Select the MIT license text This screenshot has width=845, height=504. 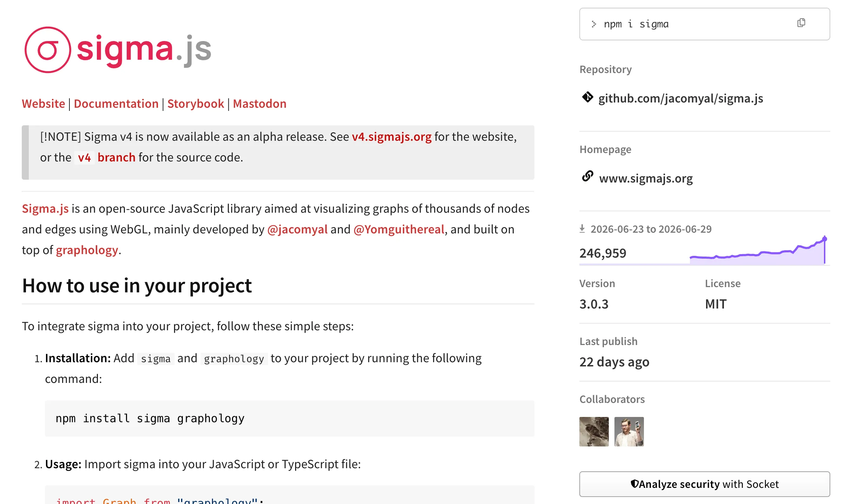pyautogui.click(x=716, y=304)
